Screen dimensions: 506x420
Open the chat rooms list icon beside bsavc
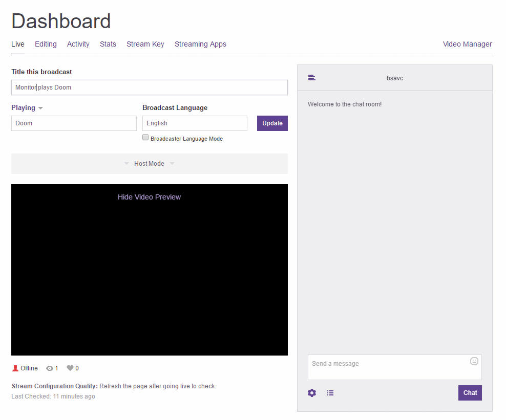point(311,78)
